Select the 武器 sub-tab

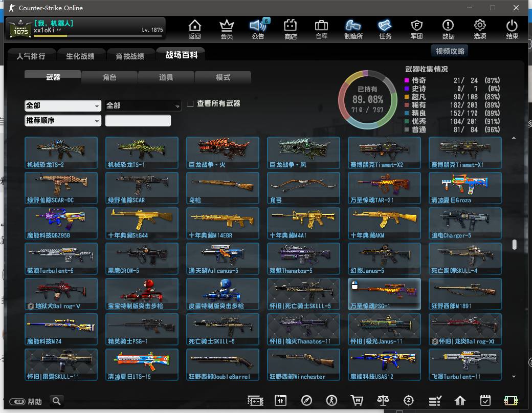[53, 77]
